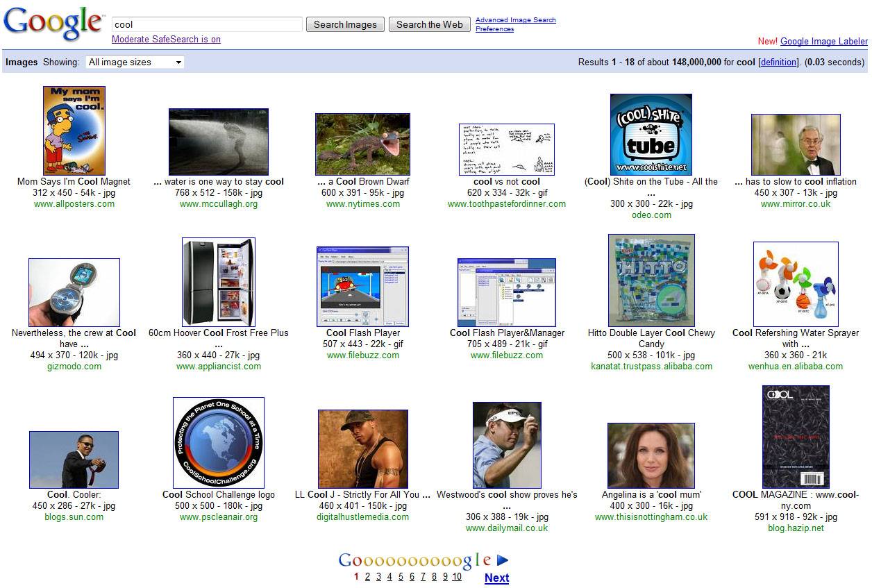Click 'Angelina is a cool mum' caption
872x588 pixels.
651,495
